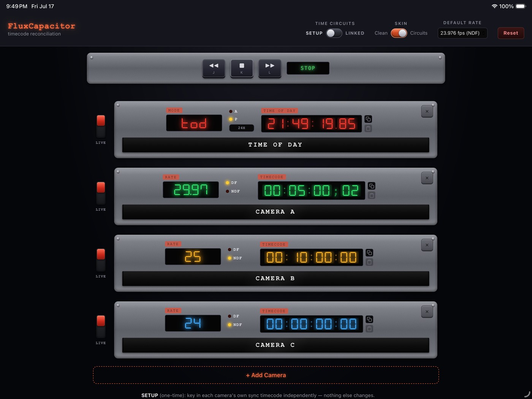
Task: Remove the Camera C module
Action: [x=427, y=312]
